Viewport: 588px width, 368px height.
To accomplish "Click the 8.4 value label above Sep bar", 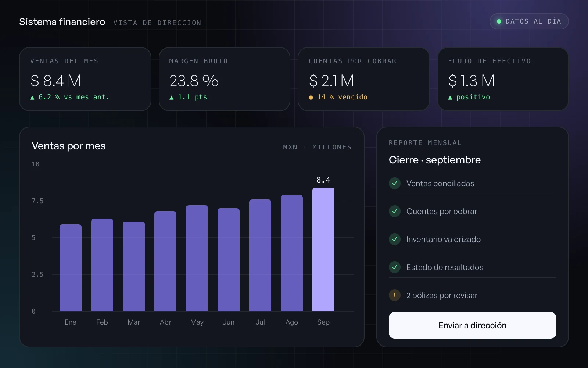I will point(323,180).
